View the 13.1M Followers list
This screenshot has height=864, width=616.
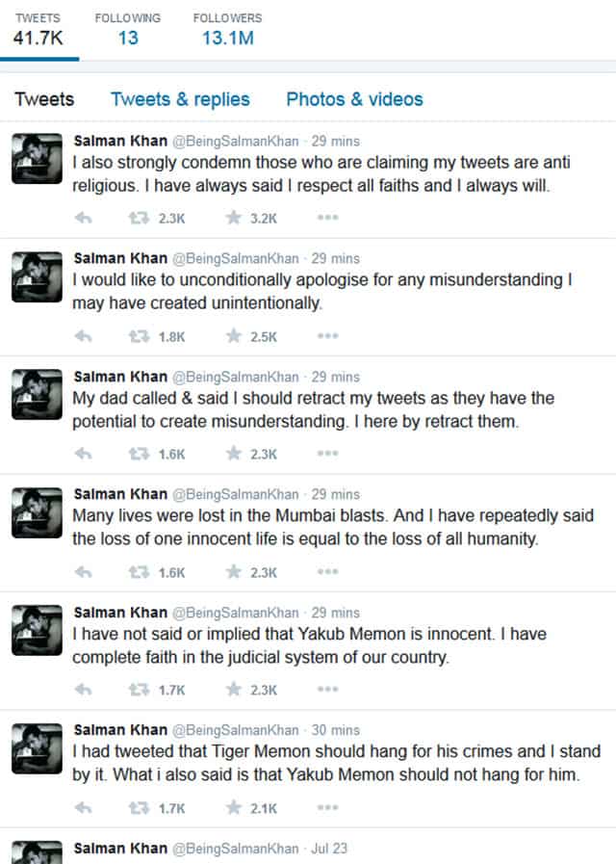(x=227, y=30)
